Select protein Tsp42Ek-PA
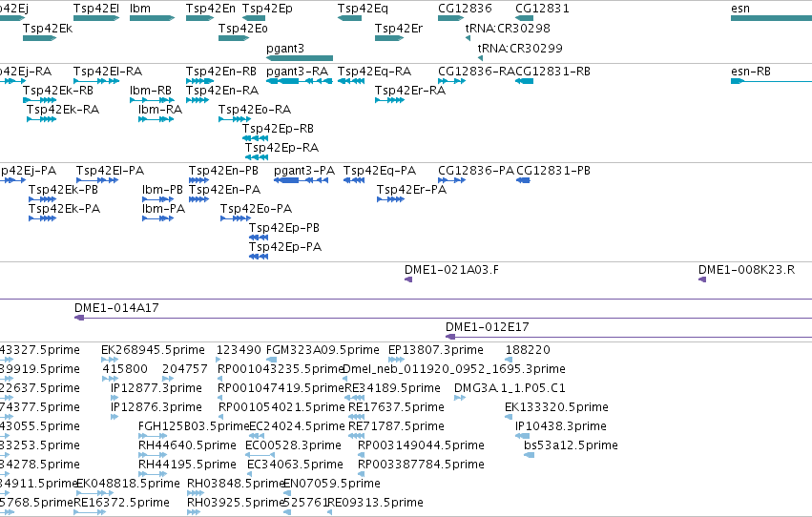Screen dimensions: 812x517 43,218
